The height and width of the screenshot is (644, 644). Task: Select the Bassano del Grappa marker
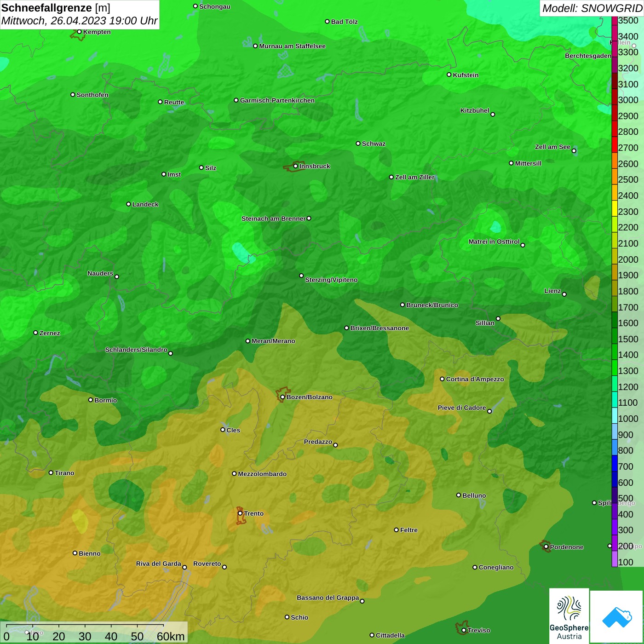click(x=362, y=601)
